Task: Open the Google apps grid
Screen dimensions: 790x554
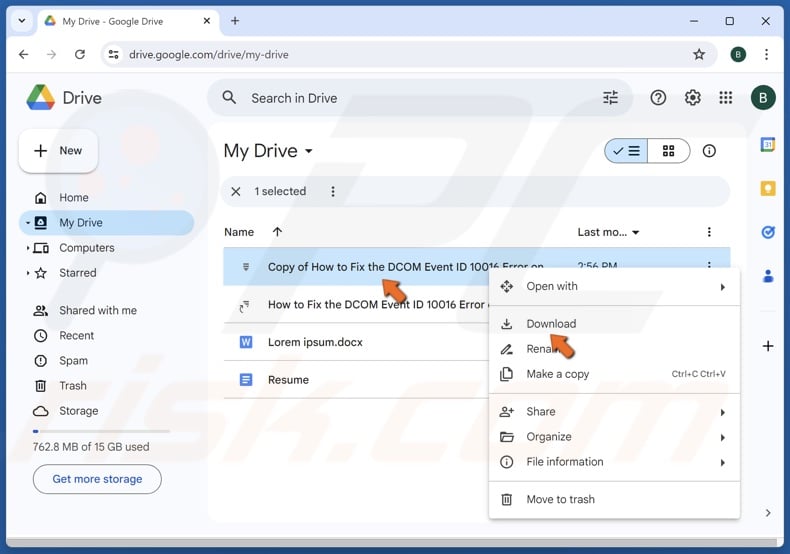Action: [726, 98]
